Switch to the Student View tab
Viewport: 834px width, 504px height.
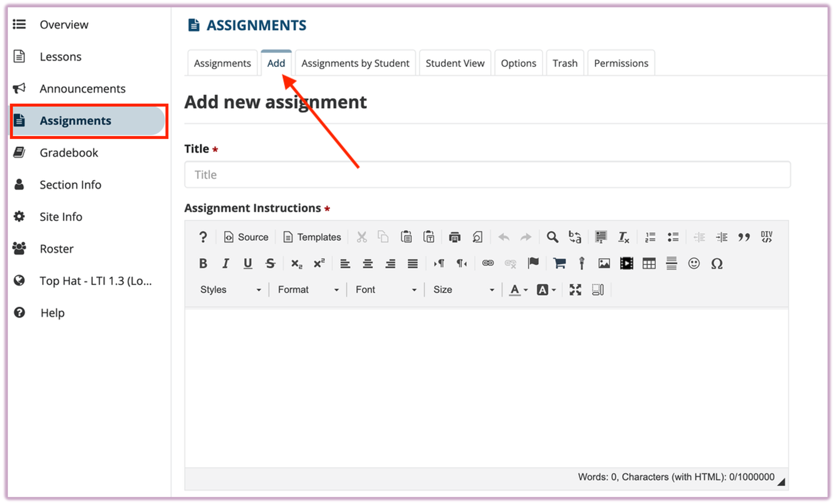[x=455, y=63]
